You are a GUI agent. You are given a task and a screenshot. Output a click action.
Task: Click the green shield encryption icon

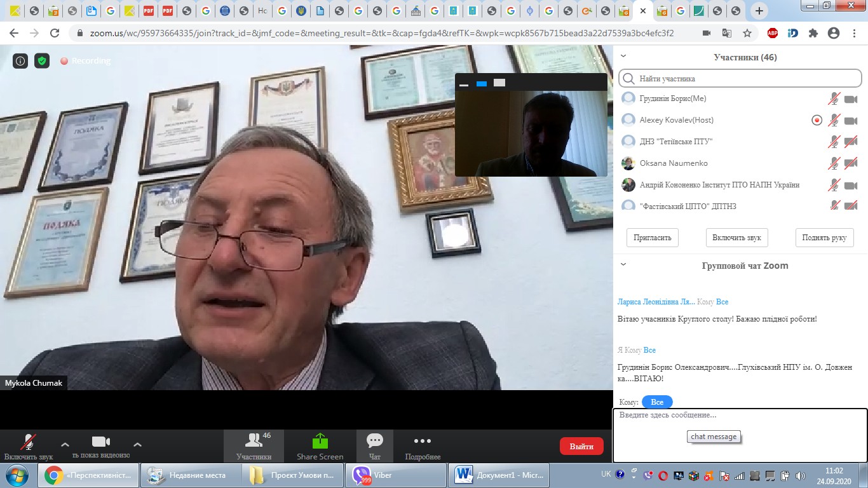pyautogui.click(x=42, y=61)
